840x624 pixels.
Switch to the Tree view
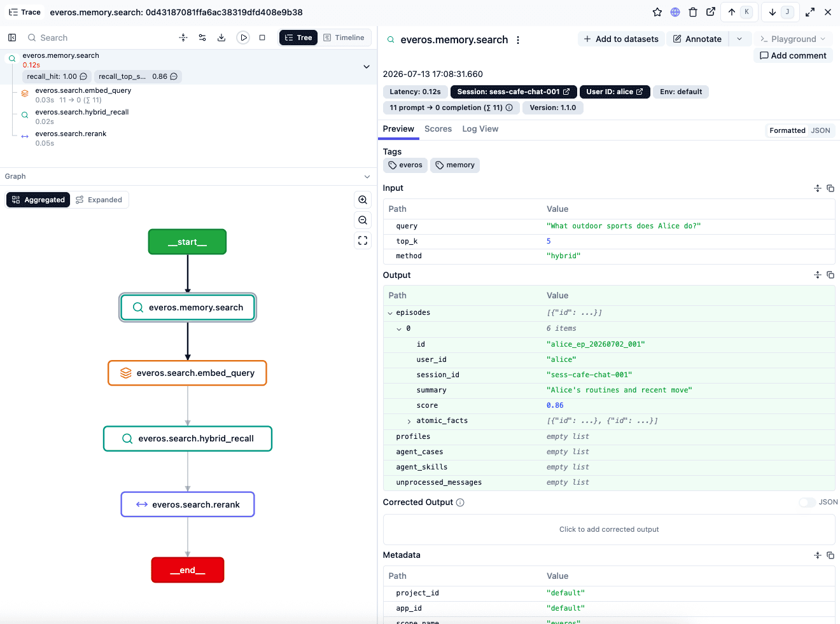tap(298, 38)
